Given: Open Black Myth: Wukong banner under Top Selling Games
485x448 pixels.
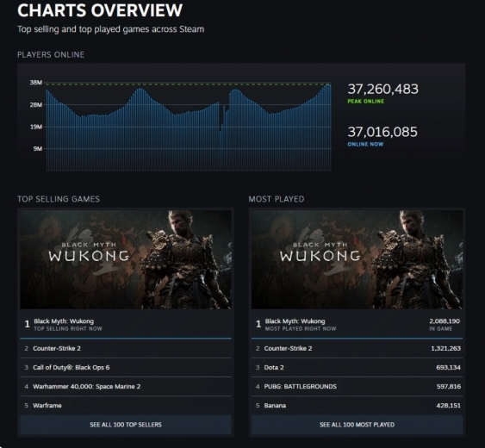Looking at the screenshot, I should (x=126, y=259).
